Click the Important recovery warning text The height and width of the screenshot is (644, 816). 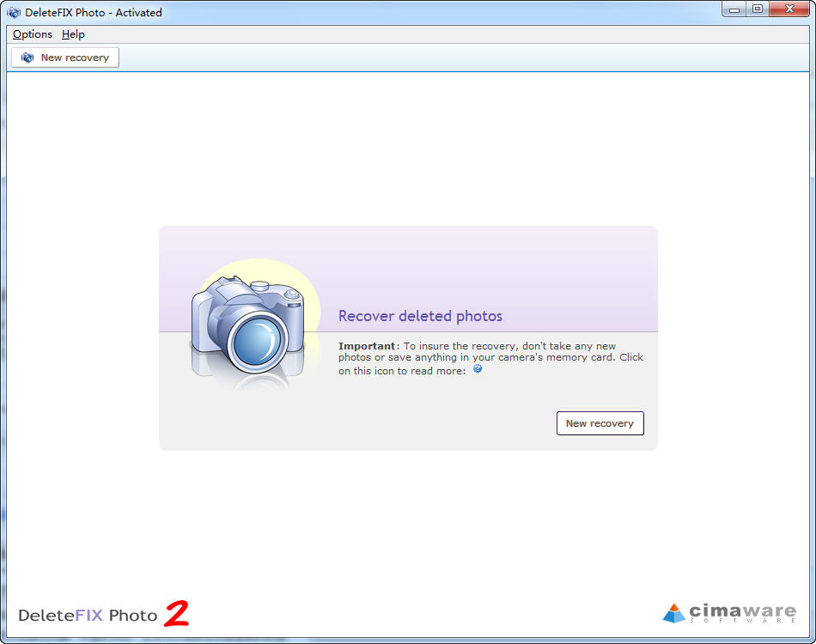click(x=490, y=356)
